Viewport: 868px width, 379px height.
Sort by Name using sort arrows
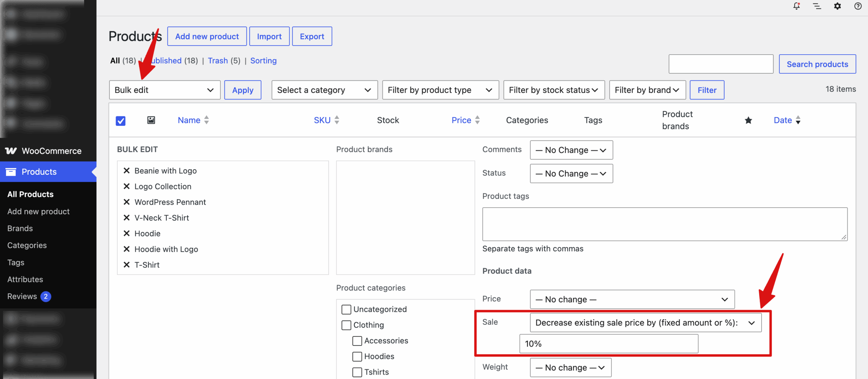click(x=206, y=120)
